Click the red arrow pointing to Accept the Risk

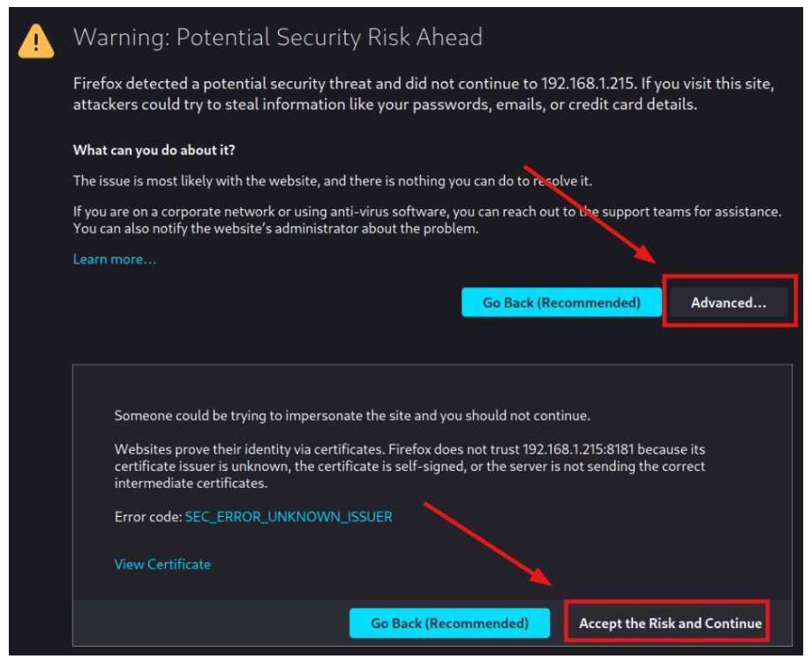pyautogui.click(x=488, y=544)
